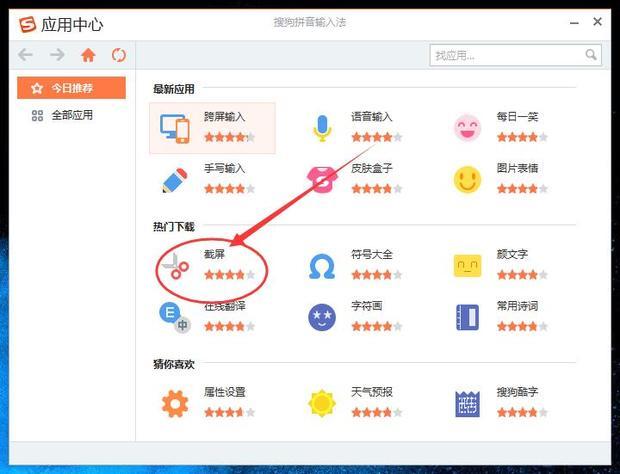The width and height of the screenshot is (620, 474).
Task: Click the star rating under 截屏
Action: click(229, 274)
